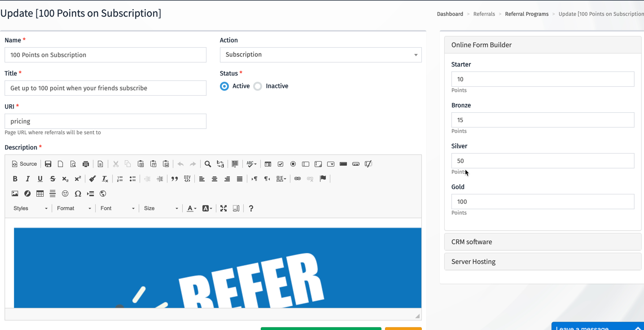Click the Link insert icon
Viewport: 644px width, 330px height.
click(x=297, y=179)
